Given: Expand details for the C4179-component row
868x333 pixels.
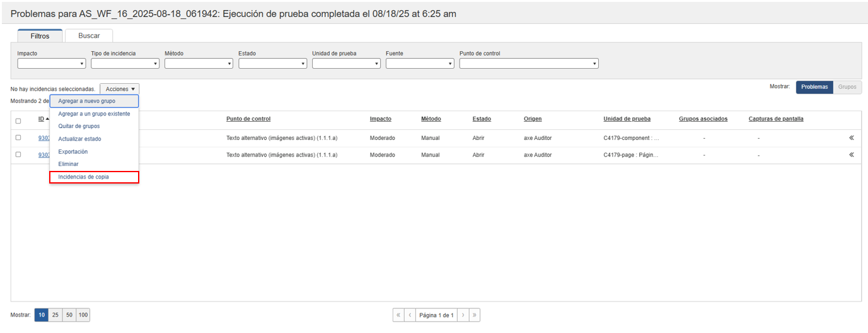Looking at the screenshot, I should tap(851, 138).
